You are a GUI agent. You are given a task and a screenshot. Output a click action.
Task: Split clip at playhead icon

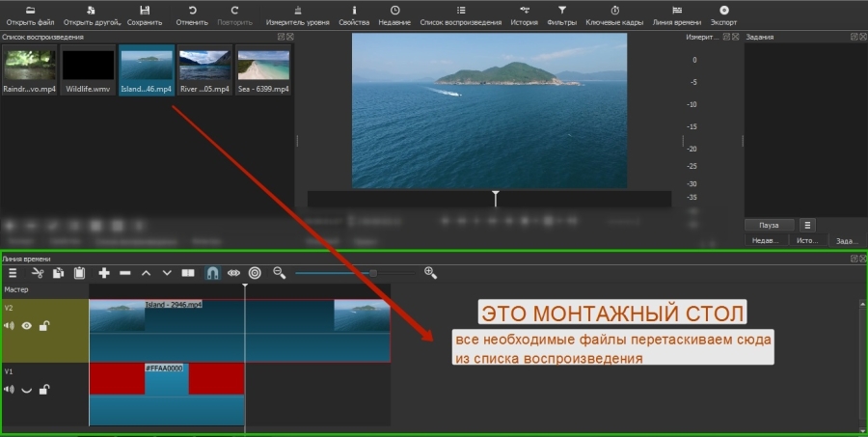[x=189, y=273]
